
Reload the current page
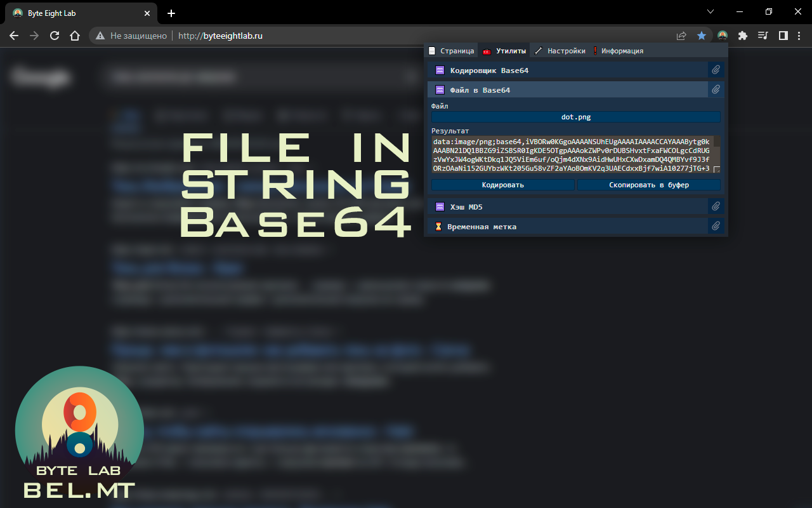[55, 36]
